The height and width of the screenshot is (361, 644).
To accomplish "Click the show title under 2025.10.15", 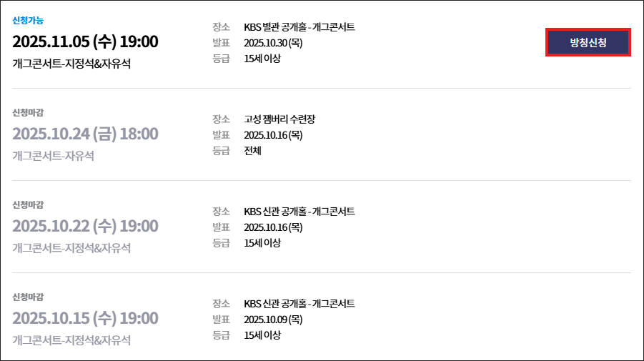I will [x=71, y=340].
